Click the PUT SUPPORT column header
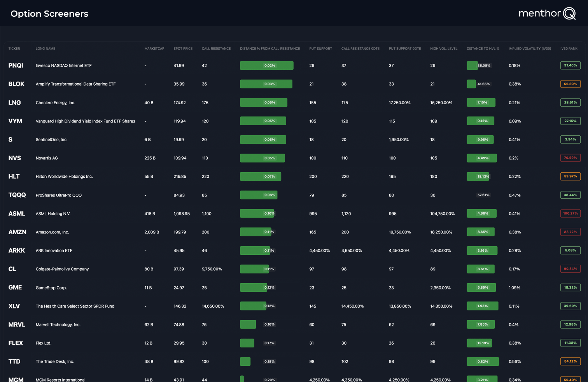 tap(320, 49)
